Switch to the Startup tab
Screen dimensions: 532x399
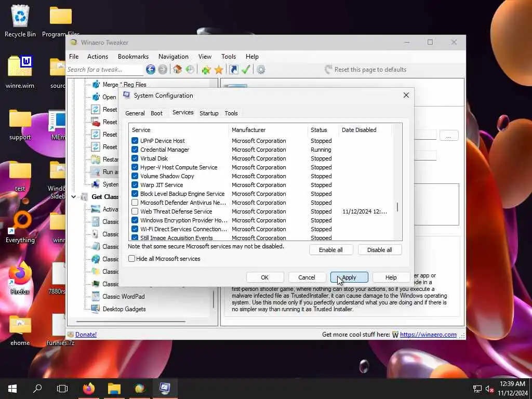(209, 113)
